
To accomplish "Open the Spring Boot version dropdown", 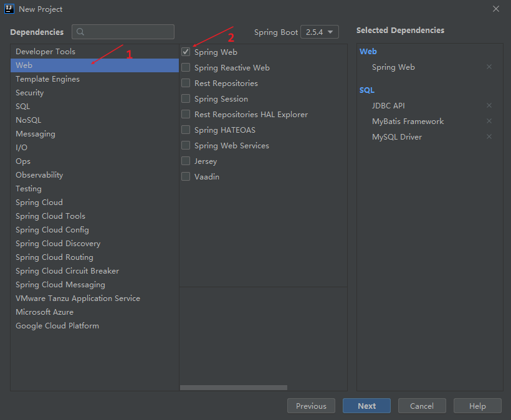I will coord(319,32).
